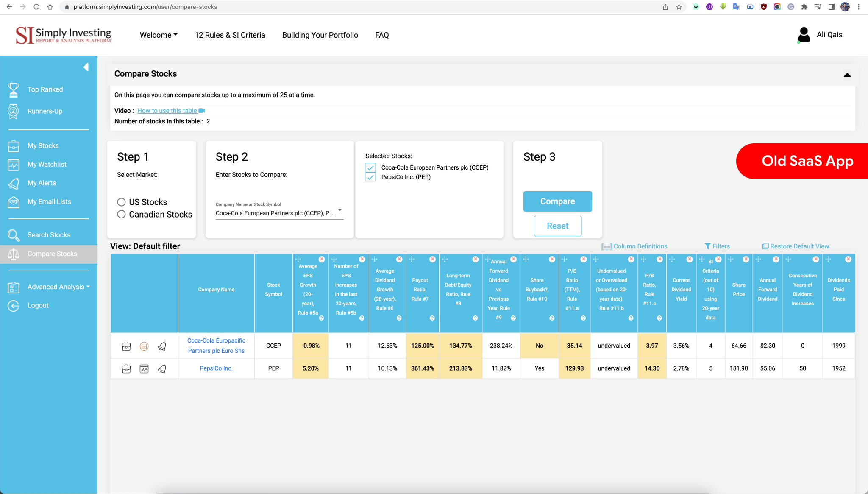Screen dimensions: 868x494
Task: Click the help icon under Average EPS Growth
Action: tap(321, 318)
